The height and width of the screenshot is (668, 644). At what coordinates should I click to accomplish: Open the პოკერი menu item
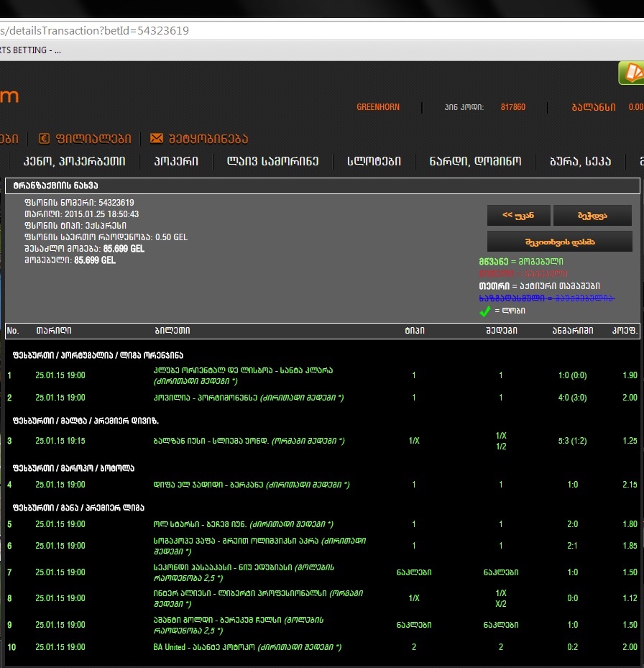coord(176,162)
